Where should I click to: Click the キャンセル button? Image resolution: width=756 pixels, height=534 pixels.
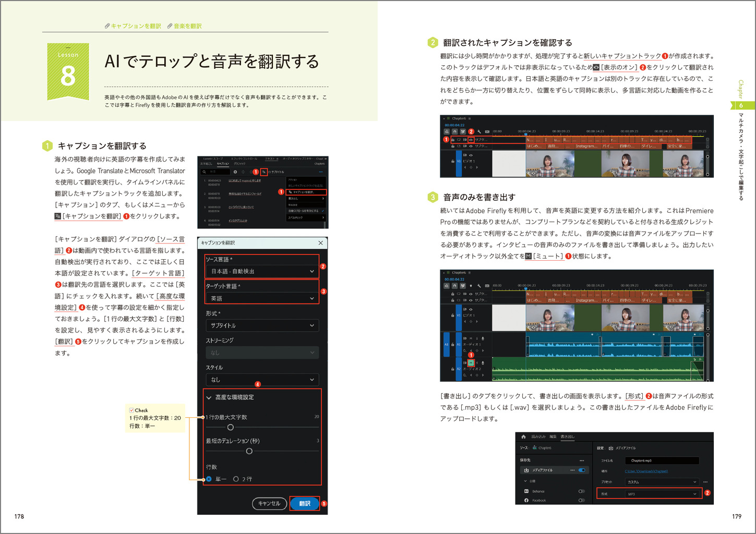tap(269, 503)
